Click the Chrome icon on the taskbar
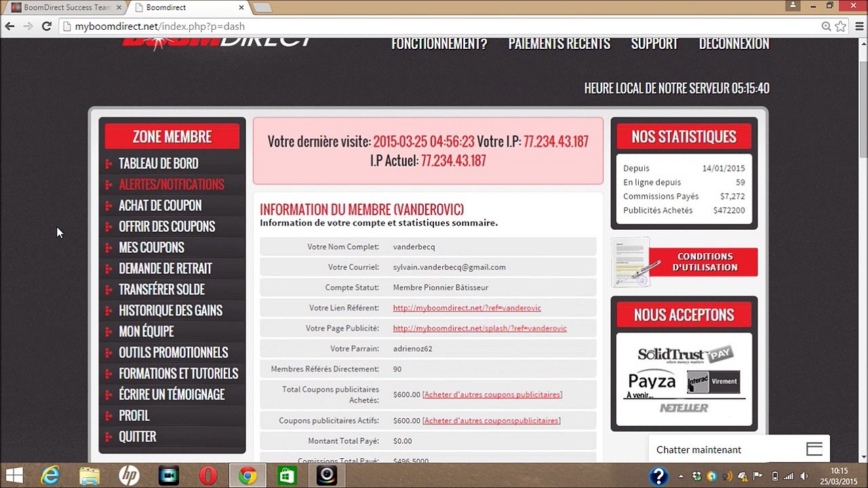The height and width of the screenshot is (488, 868). [x=248, y=475]
